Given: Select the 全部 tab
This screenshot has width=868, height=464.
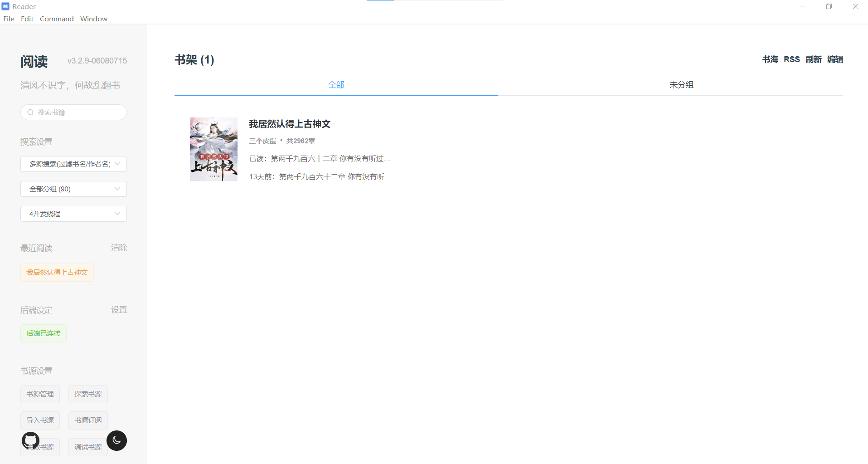Looking at the screenshot, I should 336,84.
